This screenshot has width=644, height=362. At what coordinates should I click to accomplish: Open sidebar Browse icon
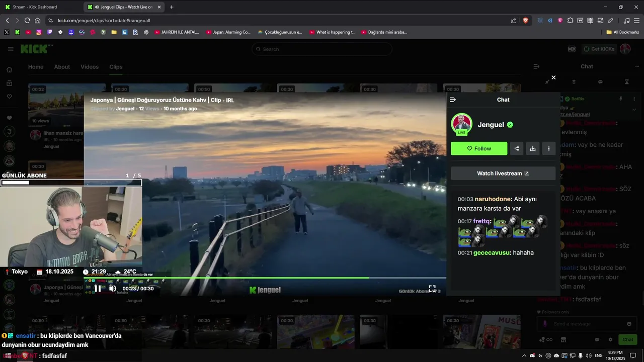(x=9, y=83)
